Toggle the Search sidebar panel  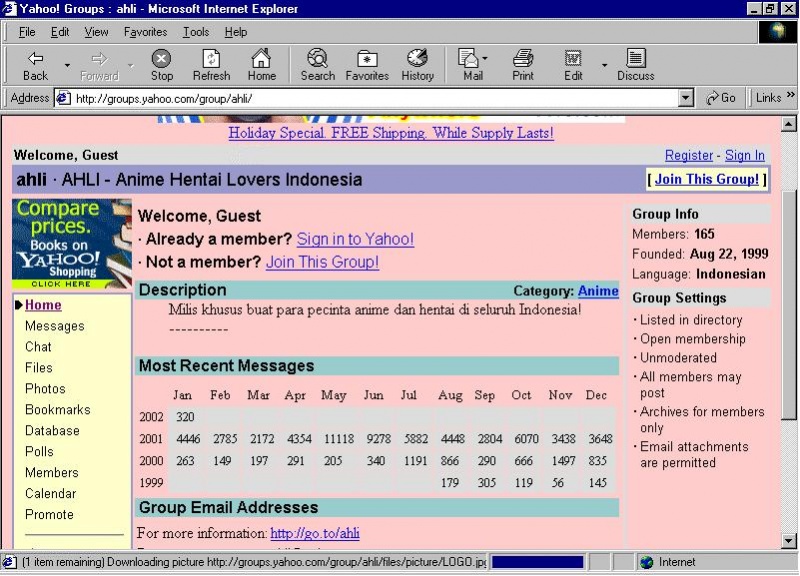(x=317, y=63)
